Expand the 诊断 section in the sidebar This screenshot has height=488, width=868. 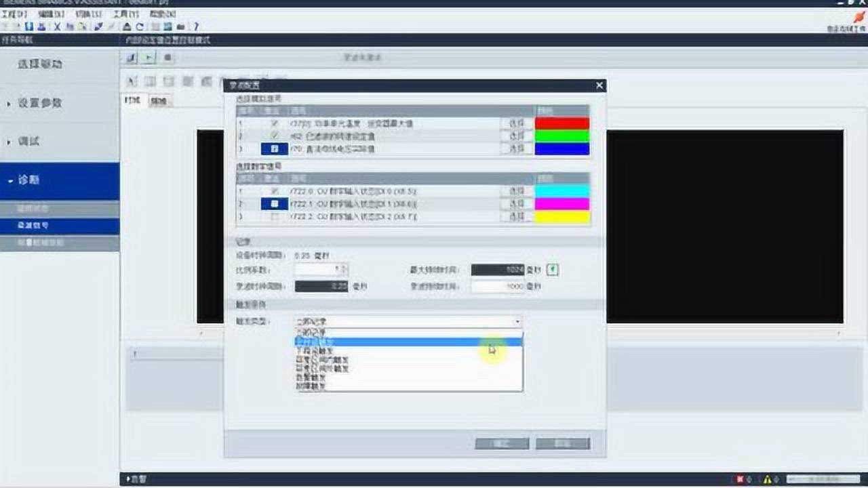(61, 180)
